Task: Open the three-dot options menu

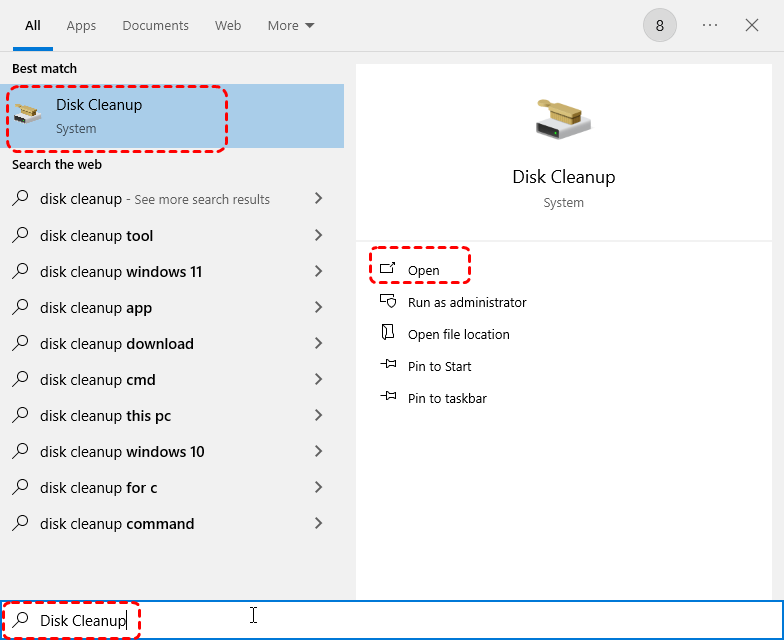Action: pos(710,25)
